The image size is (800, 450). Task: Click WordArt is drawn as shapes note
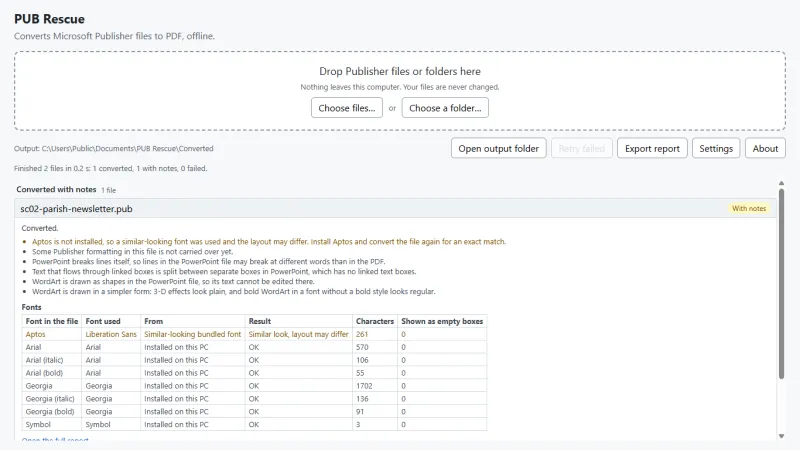(173, 281)
